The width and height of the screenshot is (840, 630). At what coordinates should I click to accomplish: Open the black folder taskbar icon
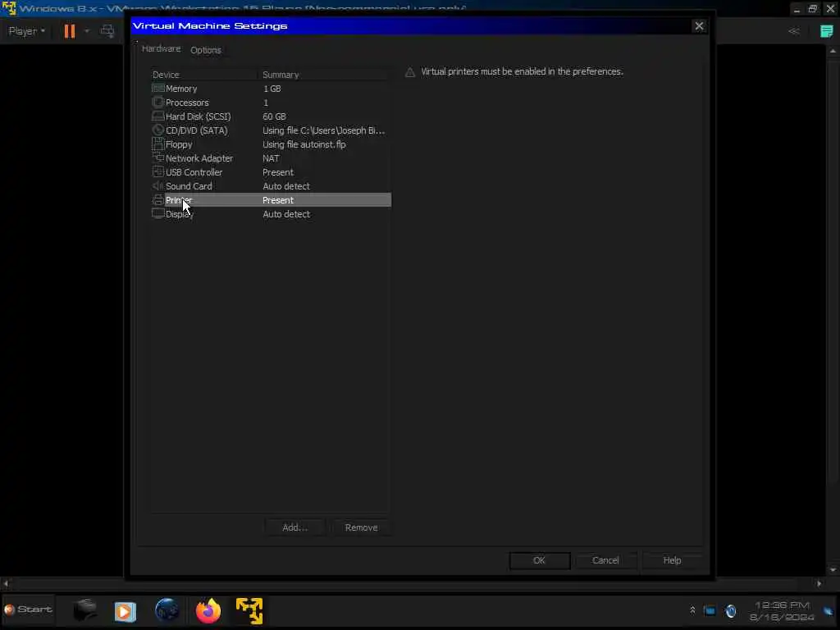(x=84, y=610)
